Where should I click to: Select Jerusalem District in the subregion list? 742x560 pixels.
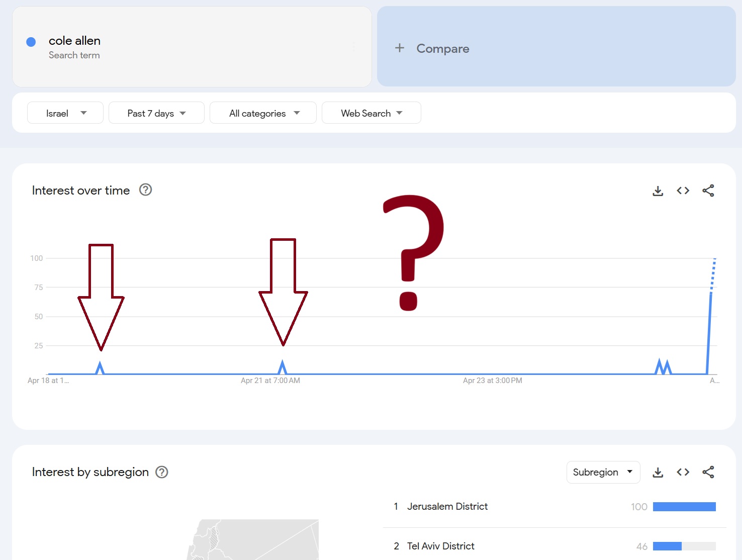pyautogui.click(x=447, y=506)
